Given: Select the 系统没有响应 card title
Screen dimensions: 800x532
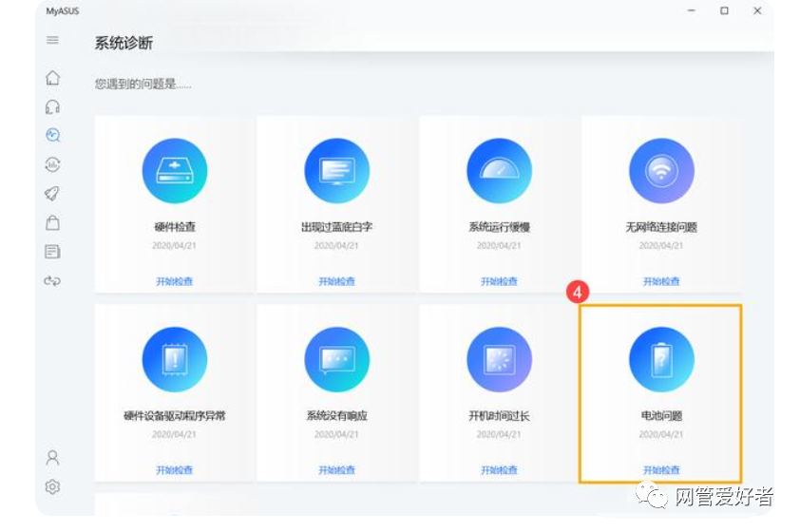Looking at the screenshot, I should point(336,416).
